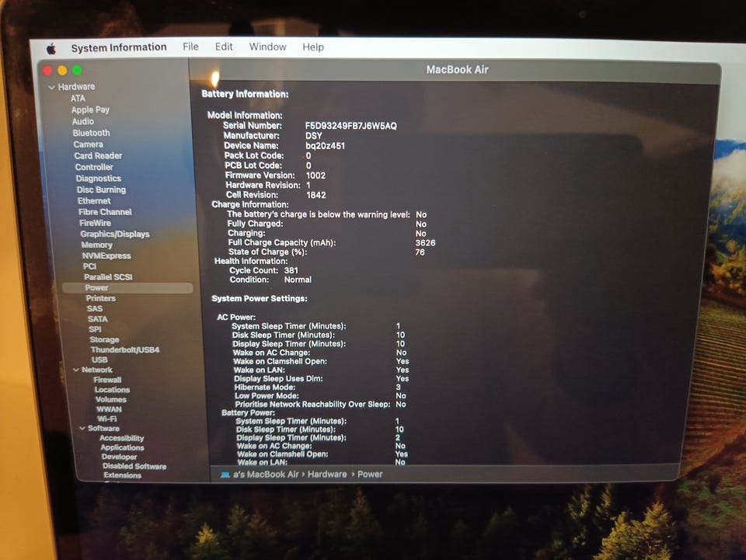746x560 pixels.
Task: Select Firewall under Network
Action: (107, 380)
